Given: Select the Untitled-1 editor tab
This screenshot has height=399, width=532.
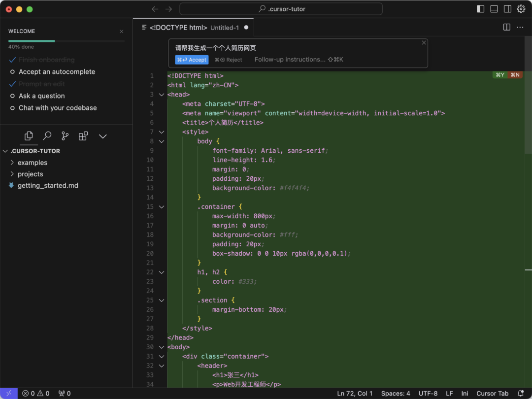Looking at the screenshot, I should point(194,28).
